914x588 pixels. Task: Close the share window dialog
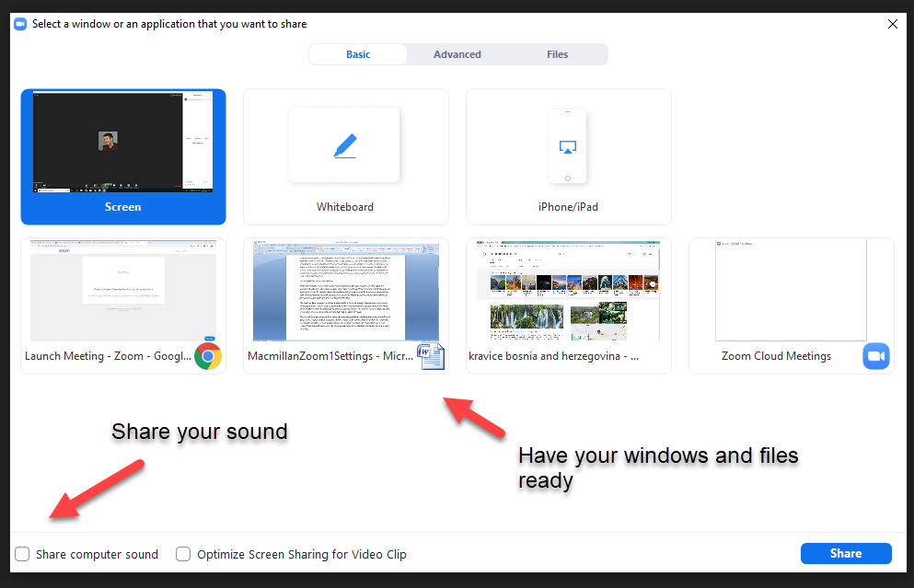click(x=892, y=24)
